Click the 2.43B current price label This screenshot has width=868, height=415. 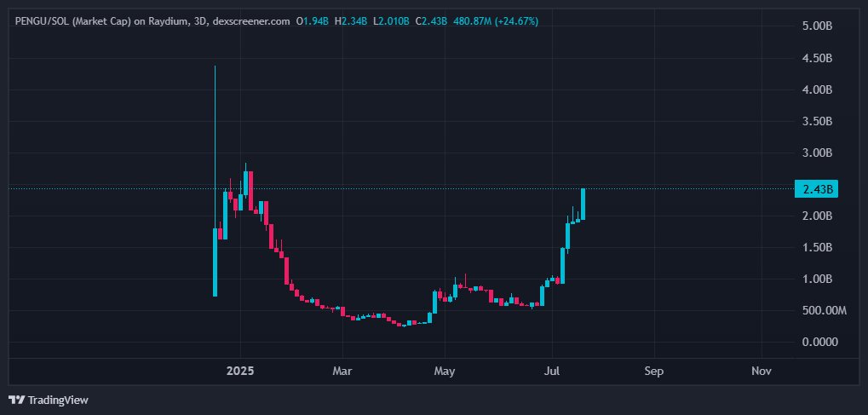(x=816, y=189)
